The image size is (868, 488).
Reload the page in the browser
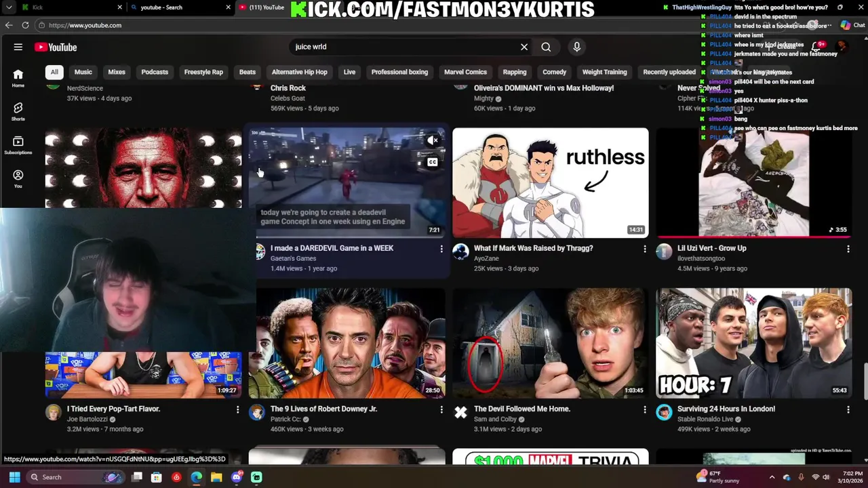(25, 25)
